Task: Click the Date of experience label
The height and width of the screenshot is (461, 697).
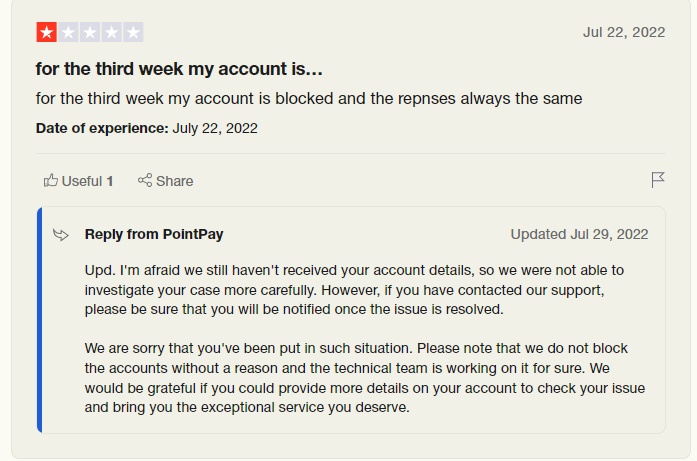Action: (102, 128)
